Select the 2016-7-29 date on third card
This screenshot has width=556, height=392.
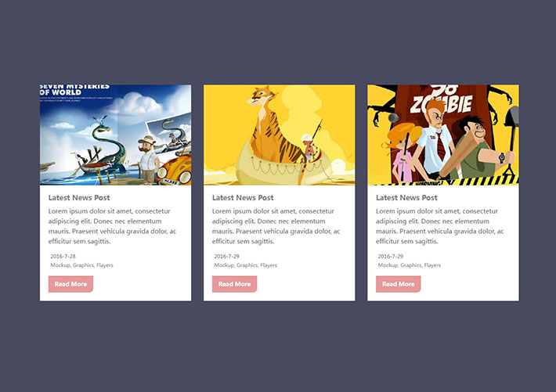391,256
